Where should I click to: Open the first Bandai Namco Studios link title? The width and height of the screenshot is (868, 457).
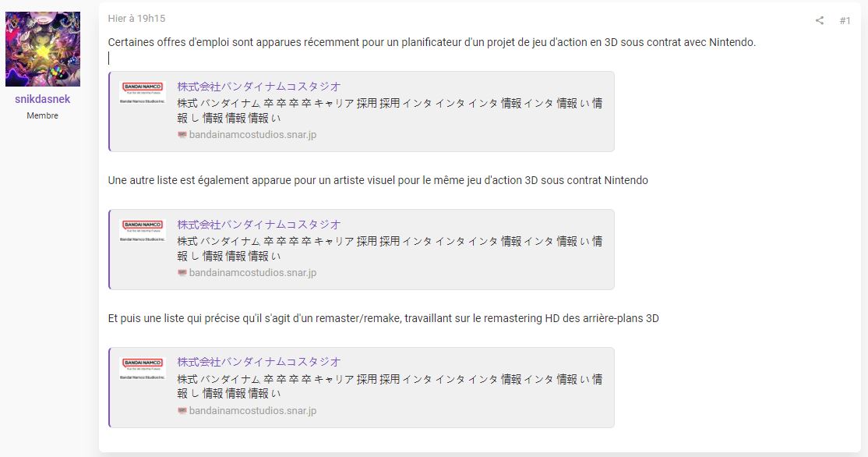click(x=259, y=87)
